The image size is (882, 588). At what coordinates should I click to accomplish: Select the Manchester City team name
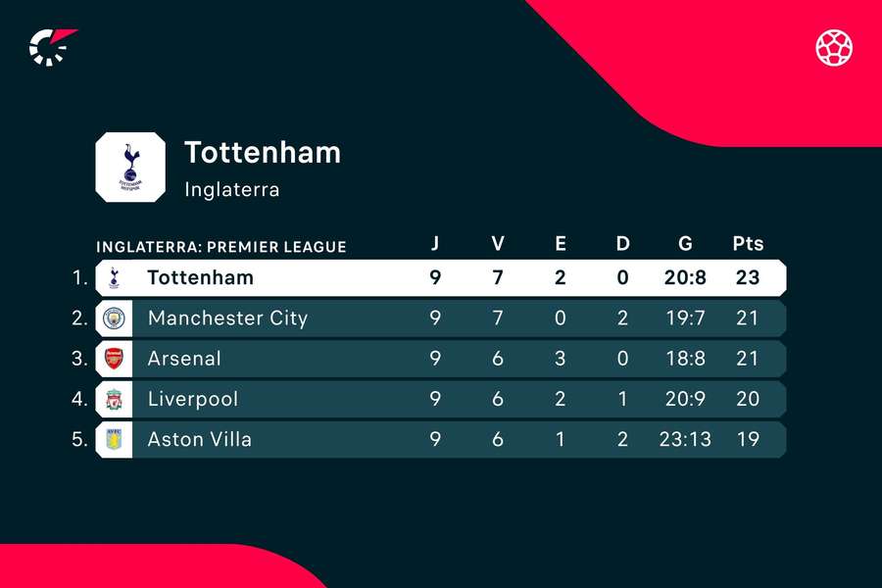tap(227, 318)
